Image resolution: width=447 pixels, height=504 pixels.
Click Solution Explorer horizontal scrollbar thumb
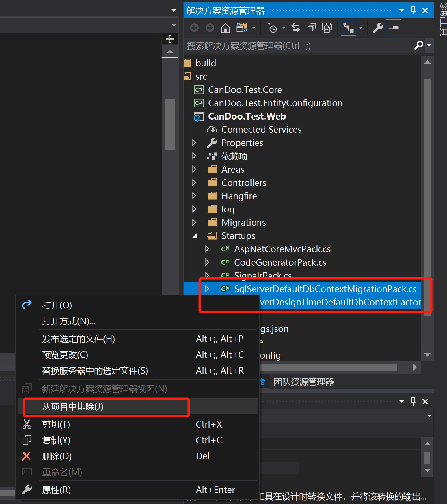(328, 367)
